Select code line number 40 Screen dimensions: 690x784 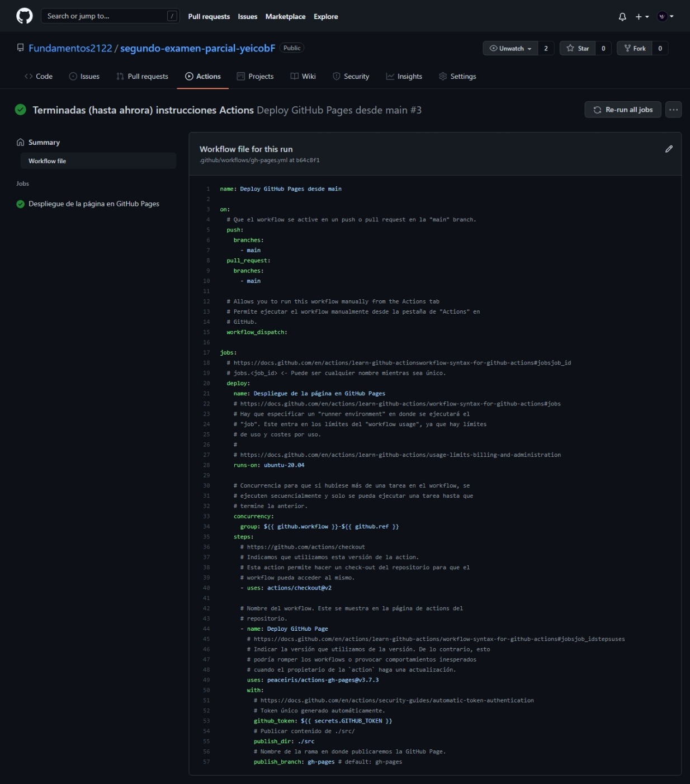click(206, 588)
